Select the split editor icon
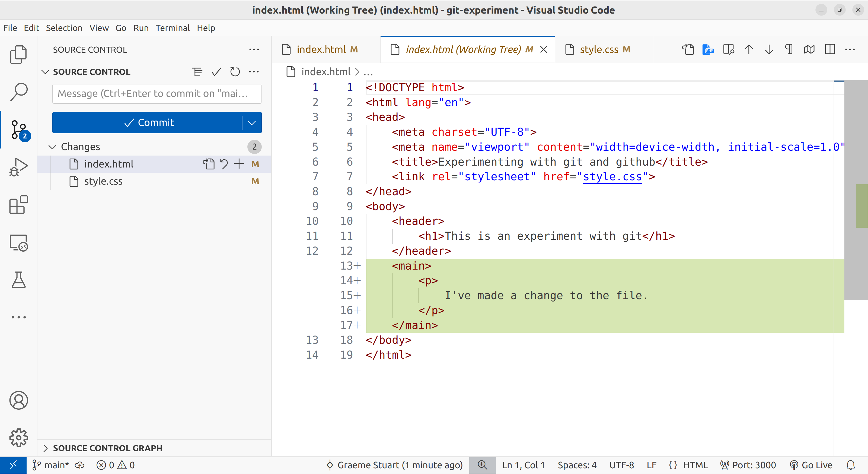The image size is (868, 474). (x=829, y=50)
